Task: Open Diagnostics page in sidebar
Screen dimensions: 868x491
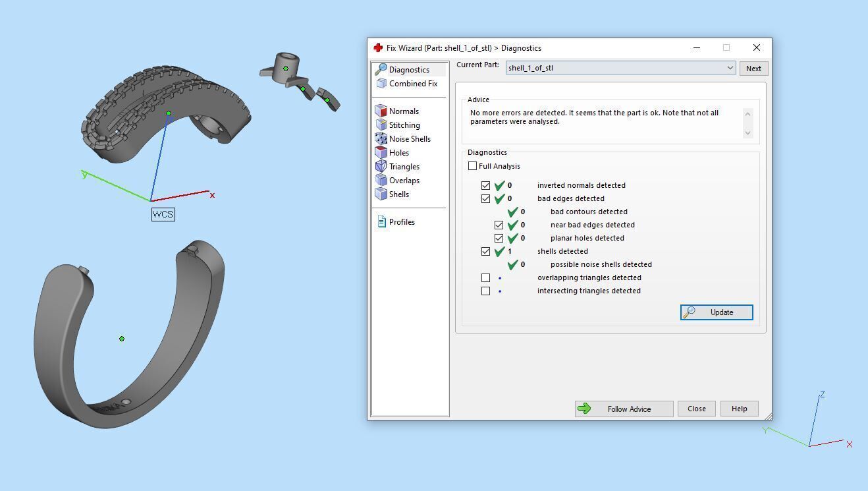Action: tap(410, 69)
